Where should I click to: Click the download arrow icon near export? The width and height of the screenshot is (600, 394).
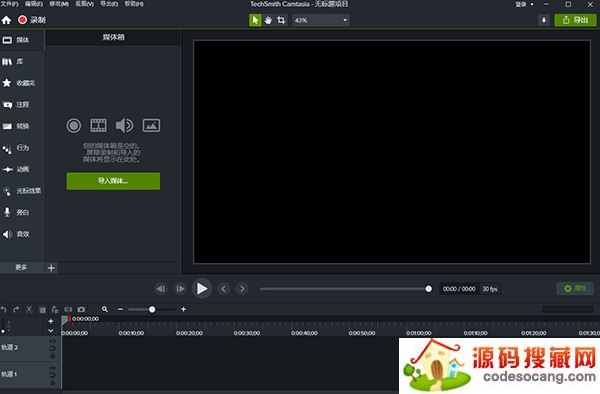click(x=544, y=20)
